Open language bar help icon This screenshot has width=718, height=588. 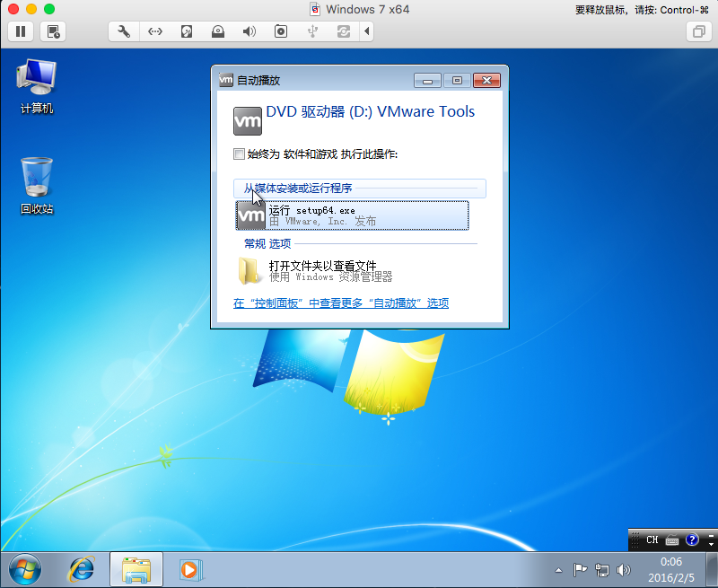pos(692,540)
